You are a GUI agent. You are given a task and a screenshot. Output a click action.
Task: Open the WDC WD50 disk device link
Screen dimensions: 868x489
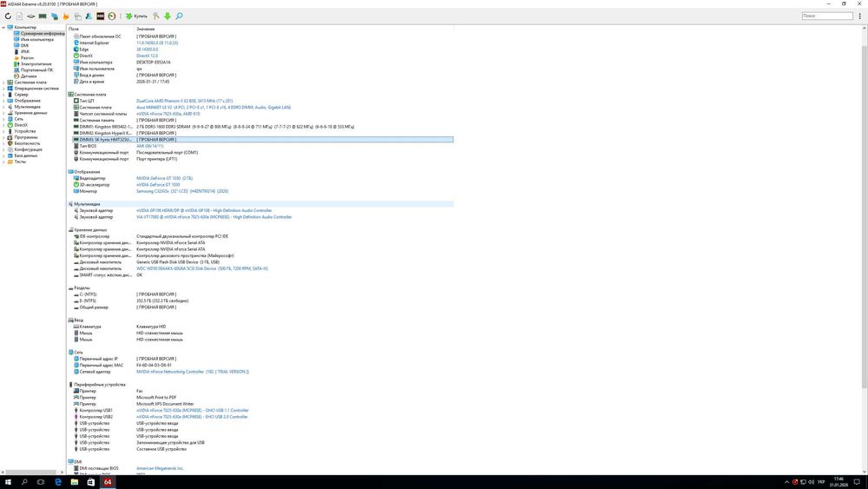click(x=202, y=268)
